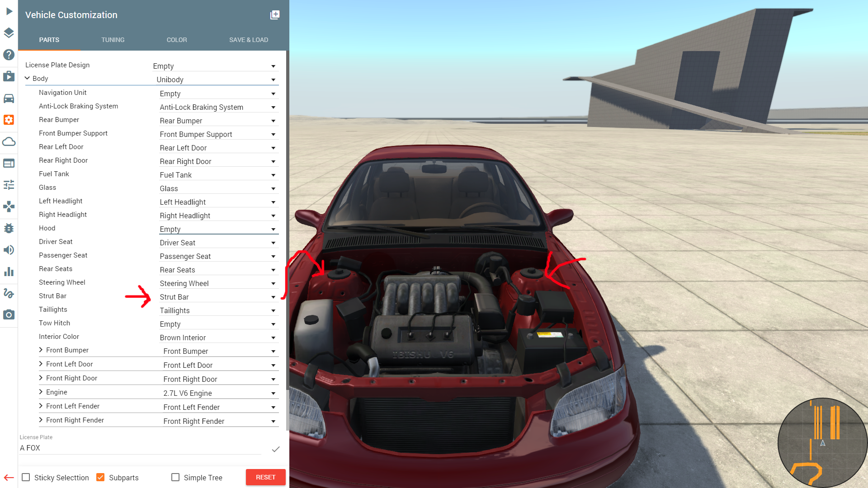Open the photo mode camera icon
This screenshot has width=868, height=488.
(9, 315)
